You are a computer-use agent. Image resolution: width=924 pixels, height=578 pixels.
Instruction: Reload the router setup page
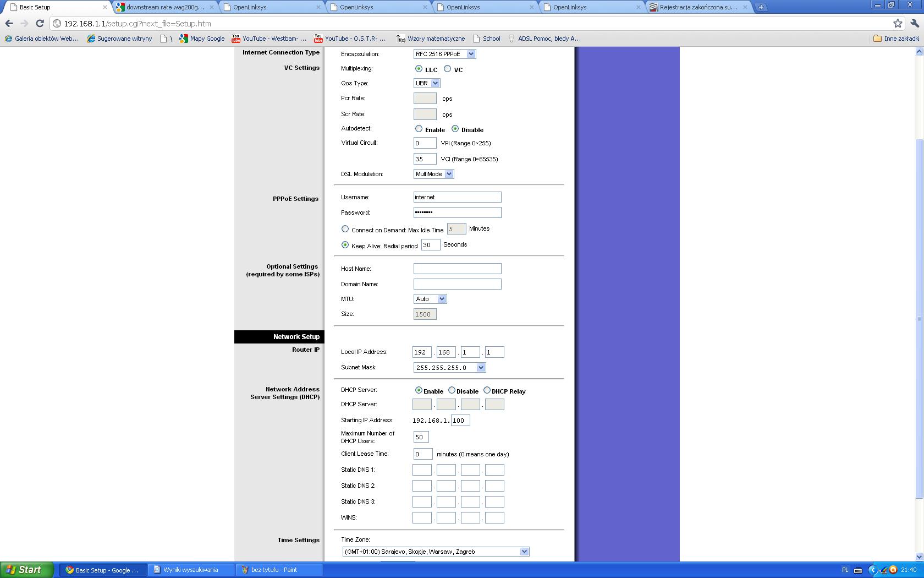(40, 24)
